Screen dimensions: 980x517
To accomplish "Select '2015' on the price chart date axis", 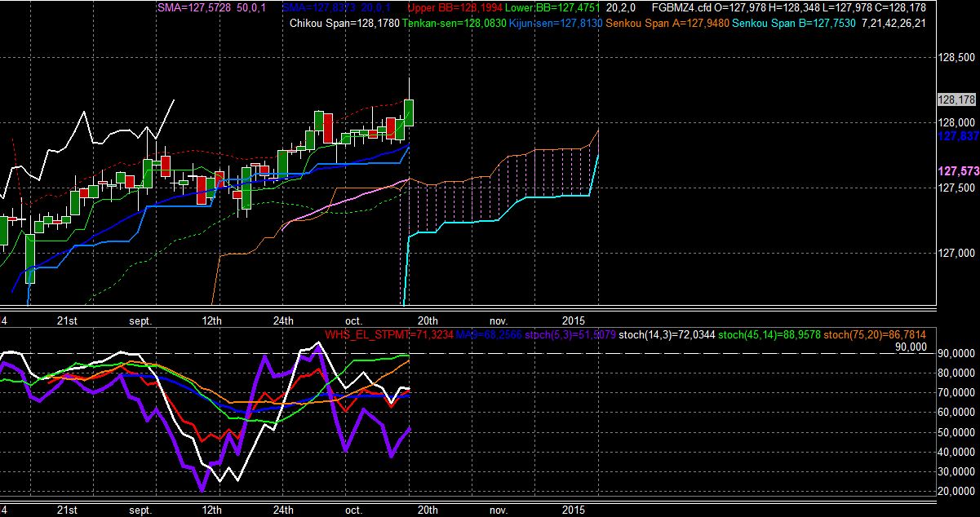I will pyautogui.click(x=573, y=320).
